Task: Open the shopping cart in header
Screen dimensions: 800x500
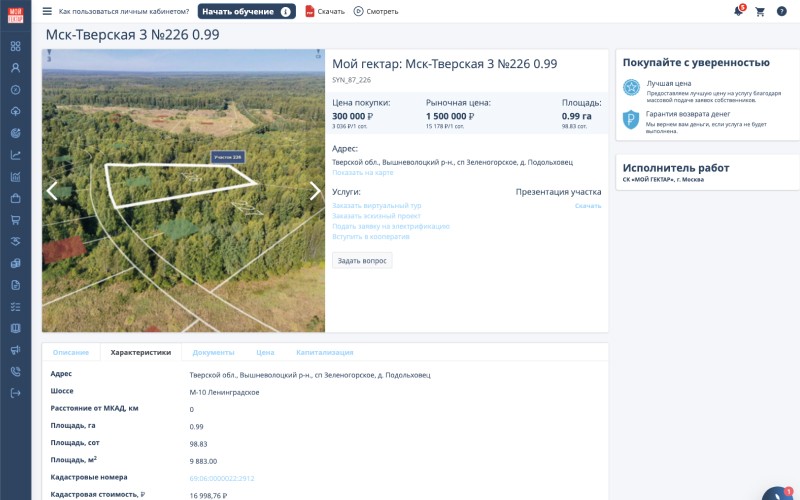Action: click(x=760, y=11)
